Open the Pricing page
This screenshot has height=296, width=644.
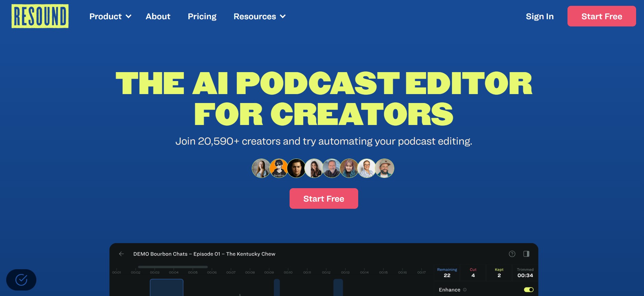(x=202, y=16)
